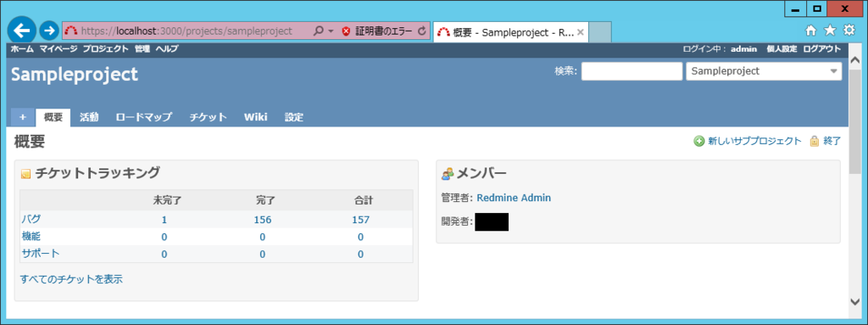Screen dimensions: 868x325
Task: Click the Sampleproject page title
Action: coord(75,75)
